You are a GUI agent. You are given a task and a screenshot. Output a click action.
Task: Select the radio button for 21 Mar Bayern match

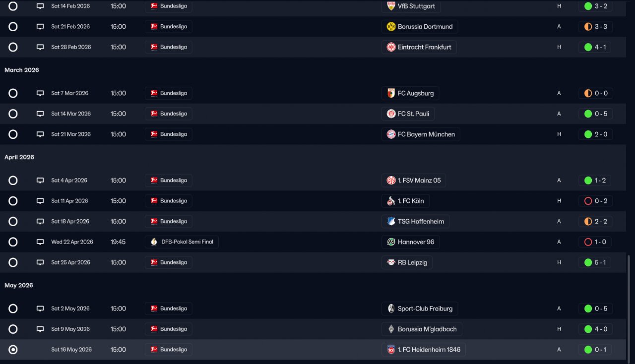13,134
